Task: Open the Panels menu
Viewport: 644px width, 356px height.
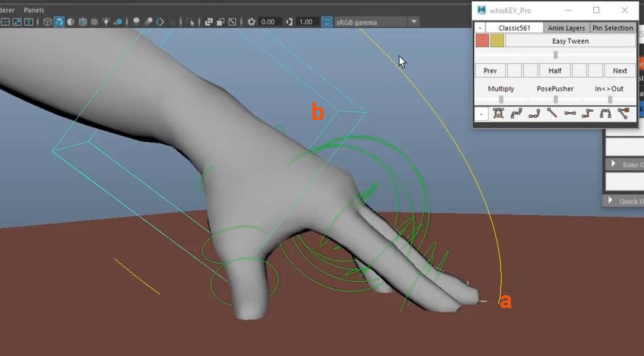Action: tap(35, 10)
